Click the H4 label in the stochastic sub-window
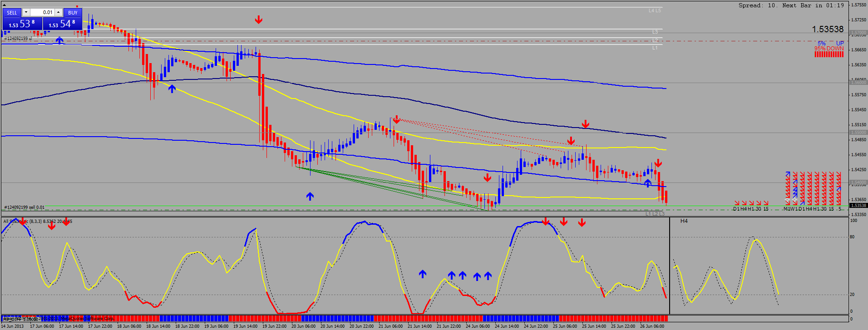 [x=684, y=221]
